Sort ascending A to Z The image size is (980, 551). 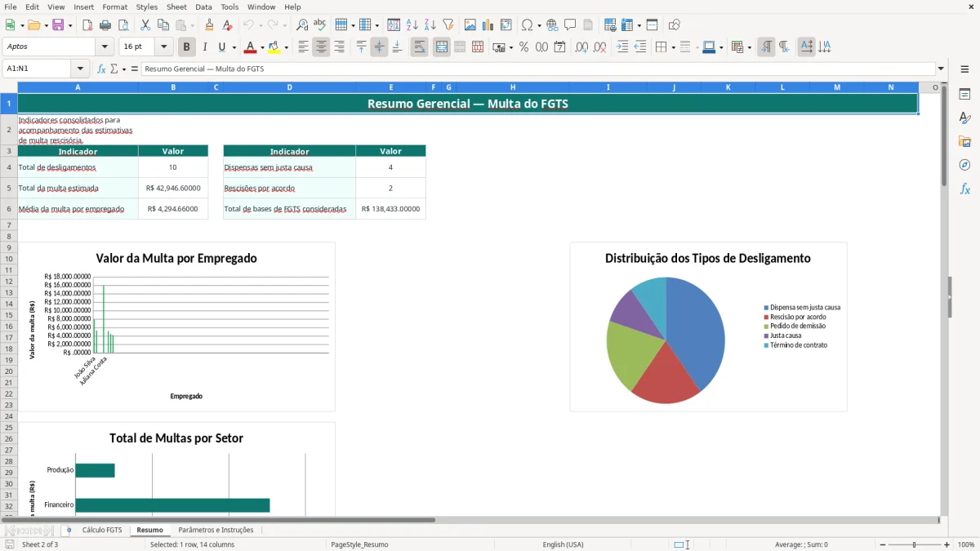tap(412, 25)
